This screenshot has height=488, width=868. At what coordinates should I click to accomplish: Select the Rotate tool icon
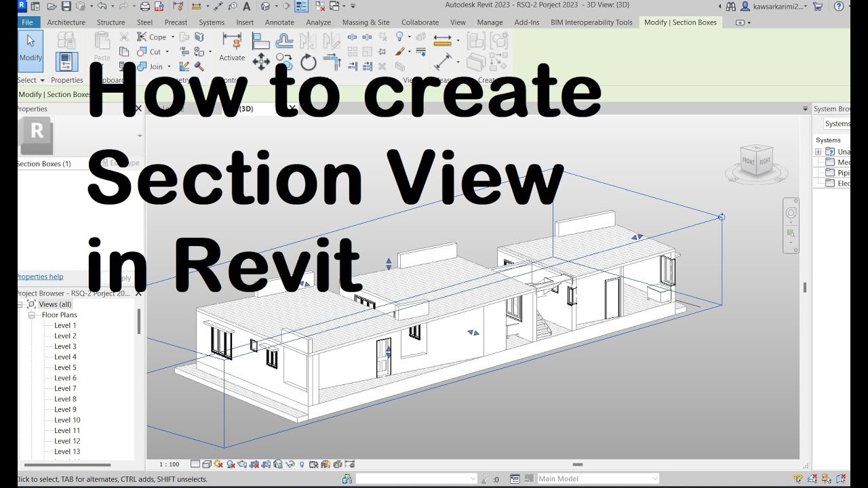(x=309, y=62)
